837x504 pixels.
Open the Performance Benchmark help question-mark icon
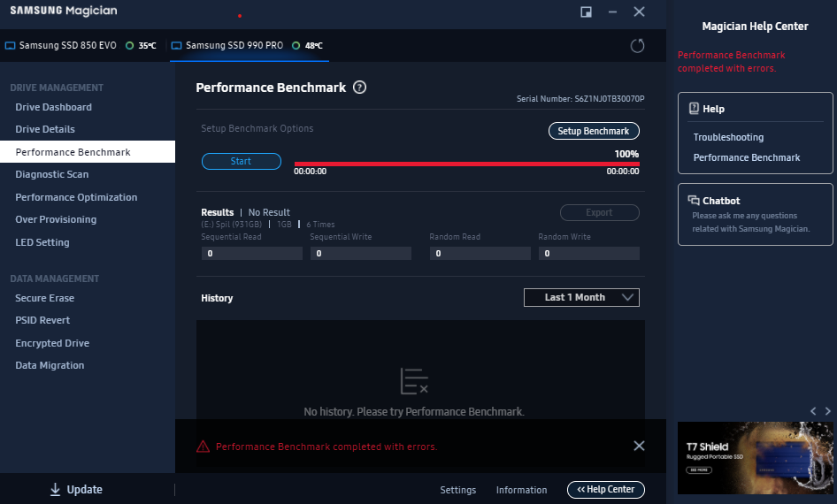coord(360,87)
